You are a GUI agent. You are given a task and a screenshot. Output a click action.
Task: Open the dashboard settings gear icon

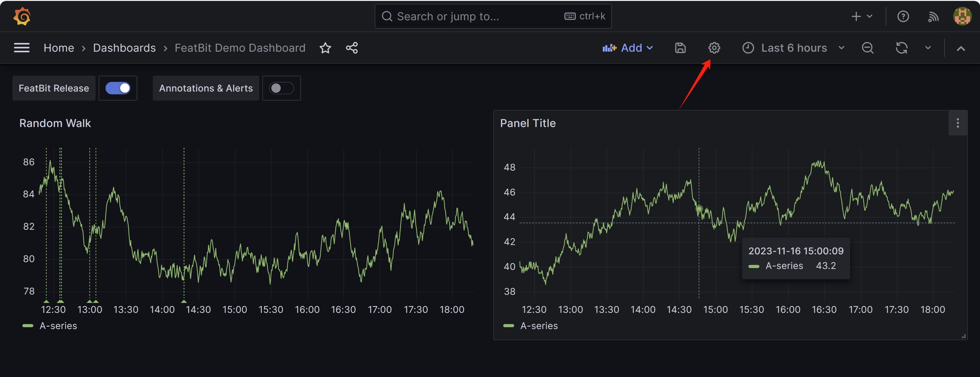714,48
